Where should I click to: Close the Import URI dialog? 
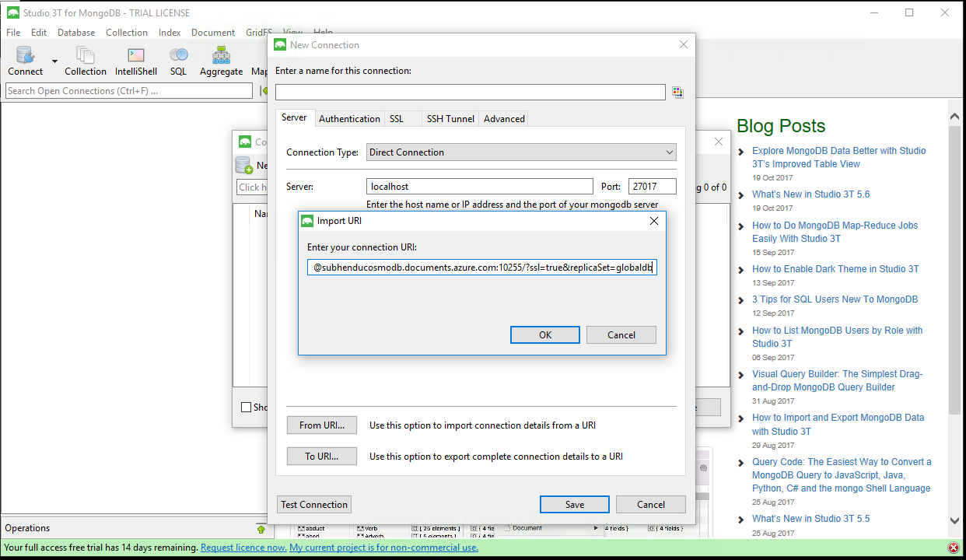[653, 221]
